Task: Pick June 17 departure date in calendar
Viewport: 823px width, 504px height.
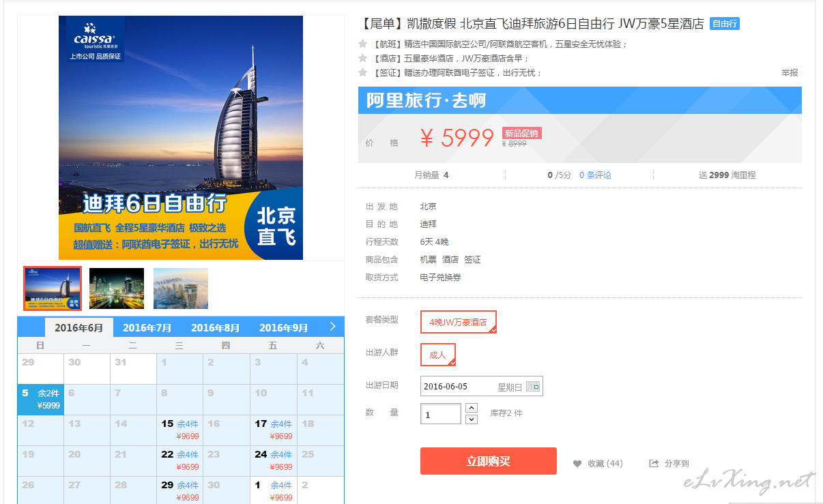Action: click(x=273, y=430)
